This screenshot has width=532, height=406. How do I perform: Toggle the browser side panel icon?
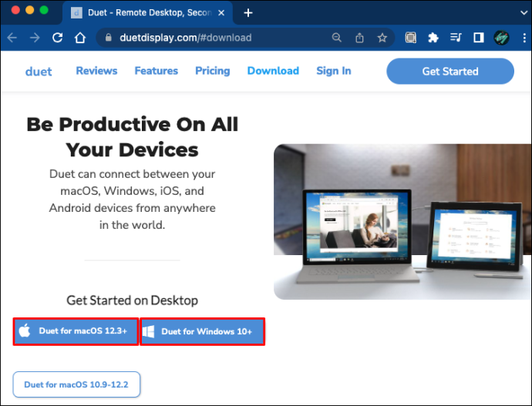pyautogui.click(x=478, y=38)
